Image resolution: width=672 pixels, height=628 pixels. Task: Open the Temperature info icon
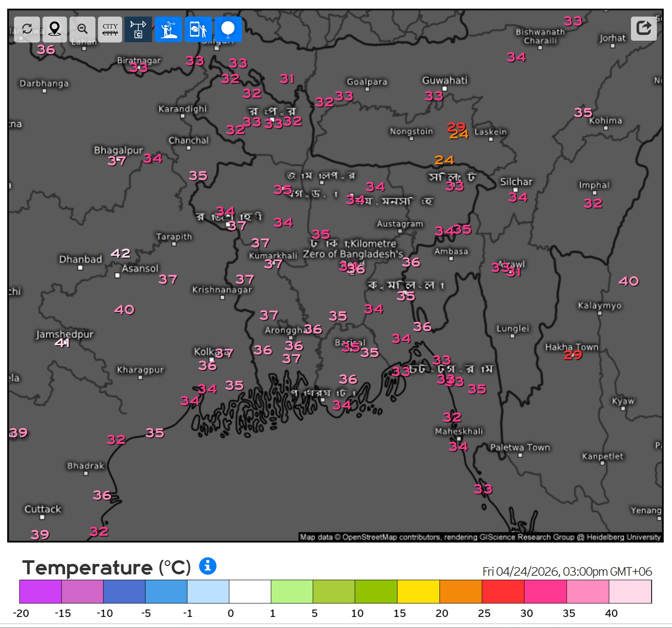click(208, 566)
